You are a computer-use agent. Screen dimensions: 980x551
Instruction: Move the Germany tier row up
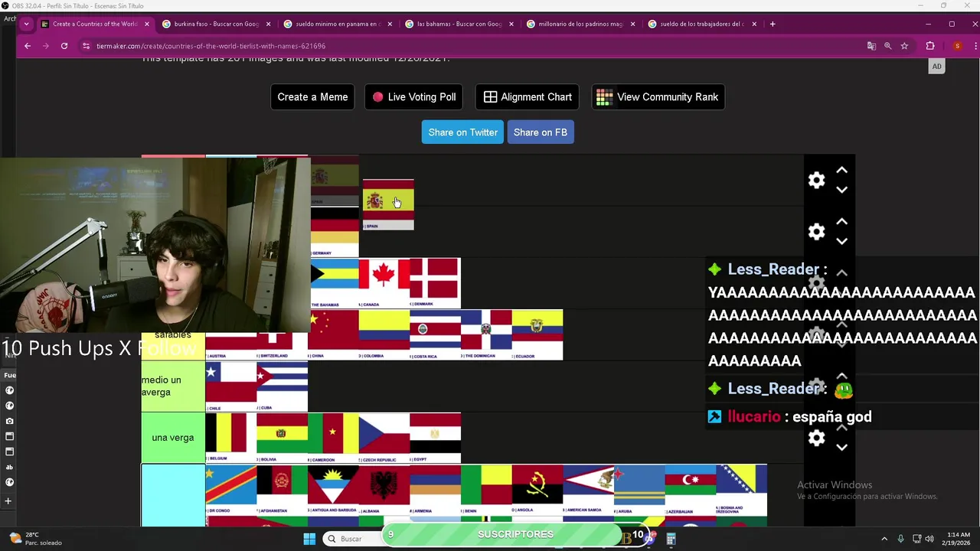(x=842, y=221)
